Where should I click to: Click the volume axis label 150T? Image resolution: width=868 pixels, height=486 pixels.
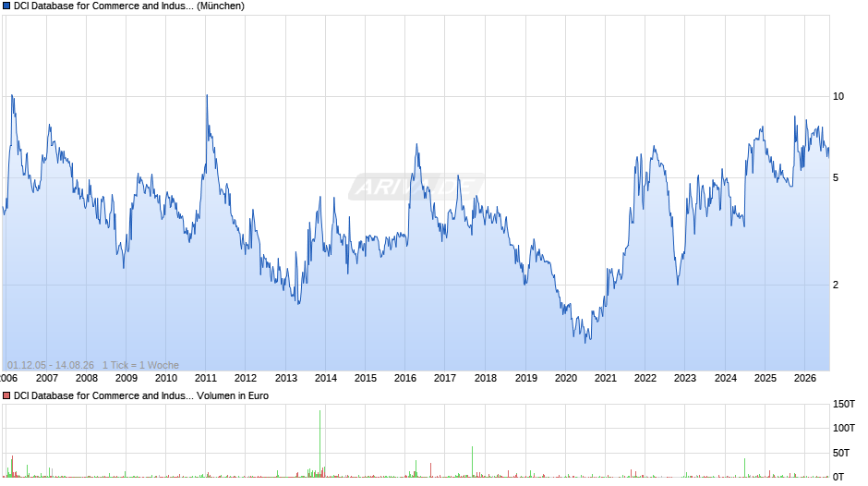click(844, 404)
